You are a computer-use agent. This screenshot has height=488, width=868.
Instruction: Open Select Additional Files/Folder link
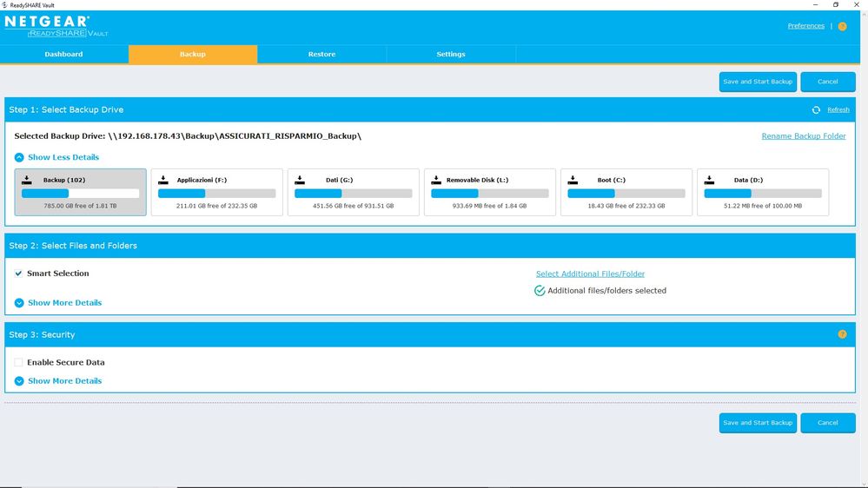[590, 274]
